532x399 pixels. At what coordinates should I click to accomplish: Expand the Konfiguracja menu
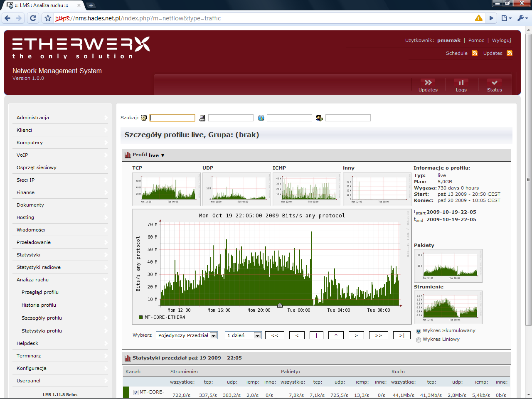point(60,368)
